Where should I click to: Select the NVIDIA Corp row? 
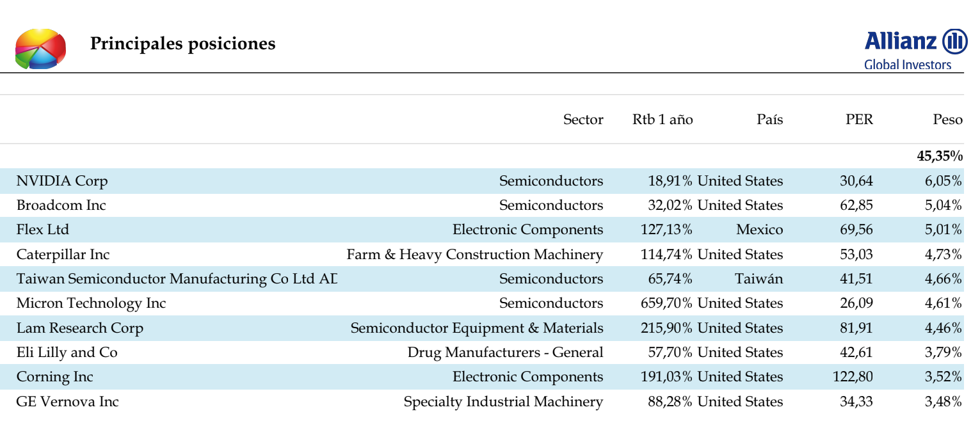click(x=490, y=181)
